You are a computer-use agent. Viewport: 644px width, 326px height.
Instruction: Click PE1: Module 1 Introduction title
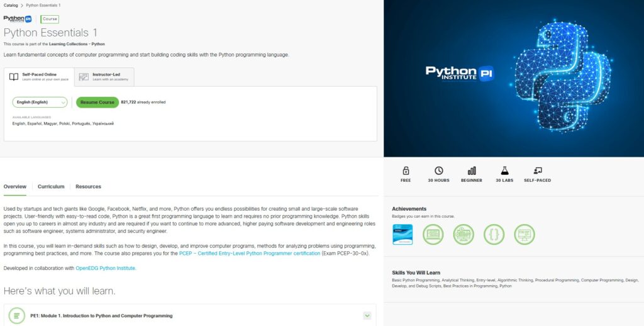(101, 316)
